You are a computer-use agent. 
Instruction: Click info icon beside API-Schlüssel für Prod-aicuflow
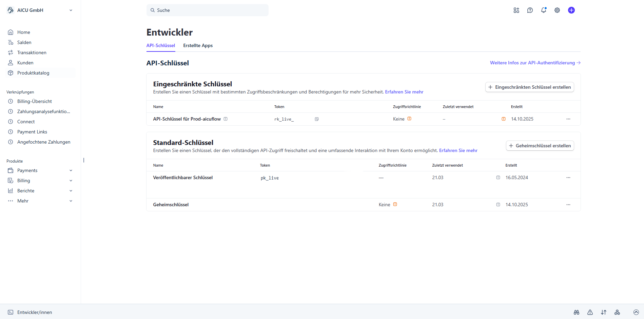(226, 119)
